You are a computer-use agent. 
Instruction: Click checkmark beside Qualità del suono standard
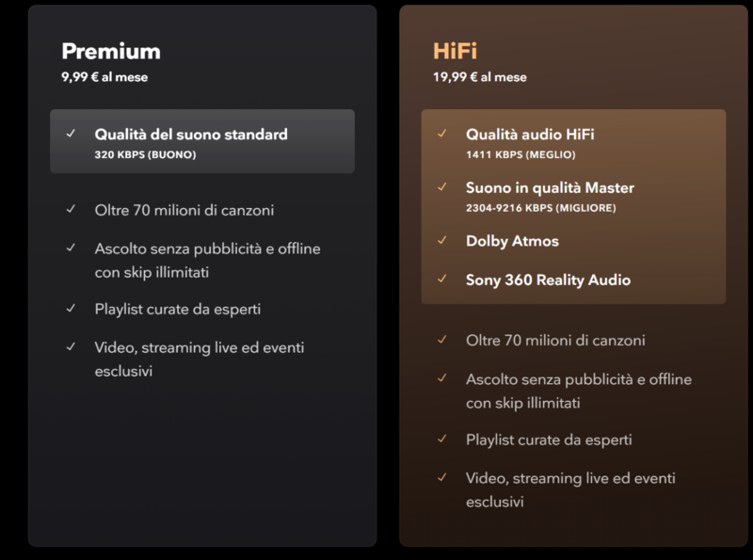tap(71, 134)
